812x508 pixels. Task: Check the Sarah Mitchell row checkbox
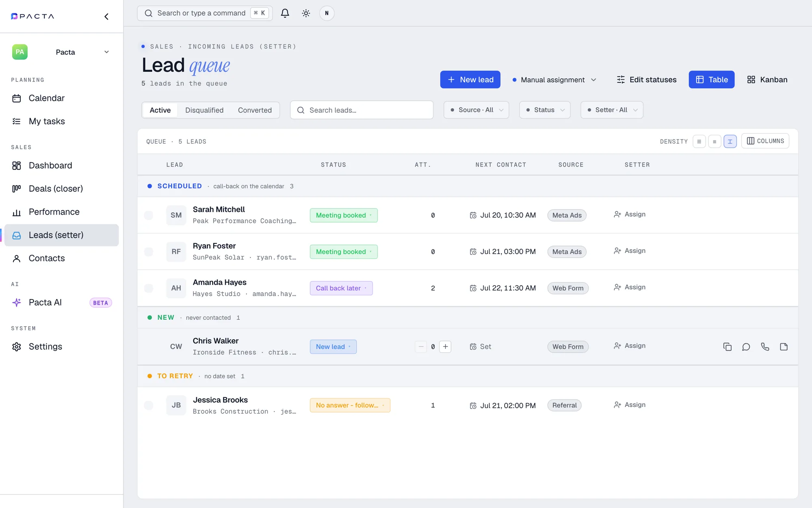coord(149,215)
